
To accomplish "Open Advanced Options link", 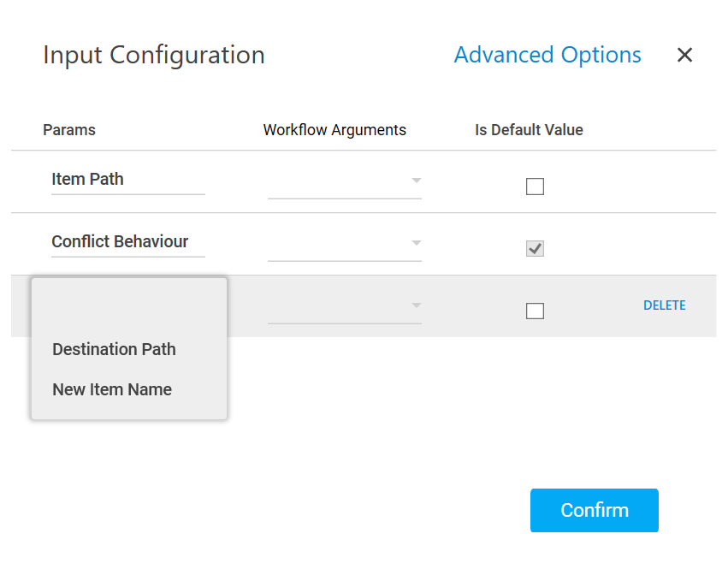I will pyautogui.click(x=547, y=56).
